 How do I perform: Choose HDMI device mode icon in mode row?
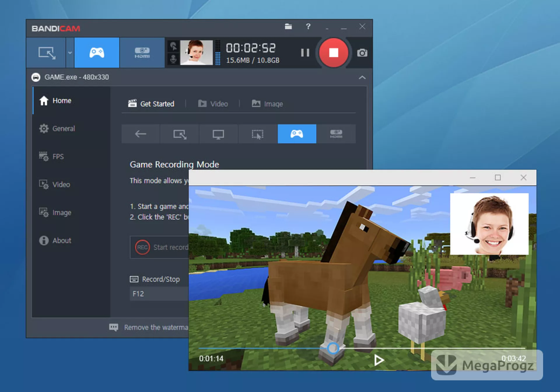pyautogui.click(x=336, y=134)
